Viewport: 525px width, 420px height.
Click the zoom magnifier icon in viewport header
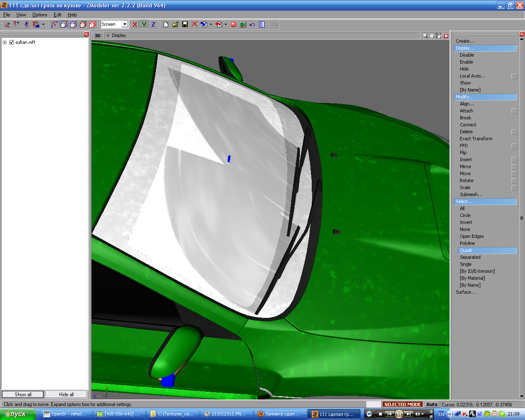coord(425,36)
